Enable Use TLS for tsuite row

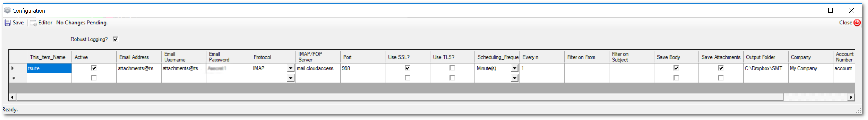tap(452, 68)
